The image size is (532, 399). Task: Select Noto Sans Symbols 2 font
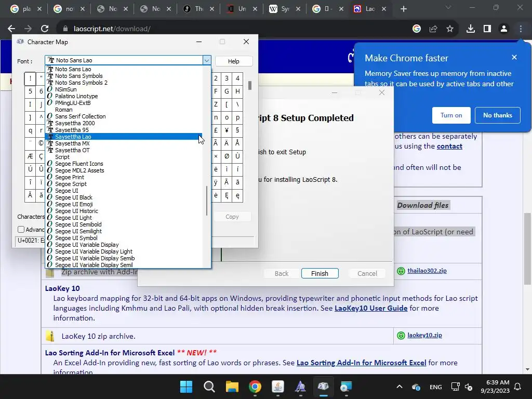tap(124, 83)
